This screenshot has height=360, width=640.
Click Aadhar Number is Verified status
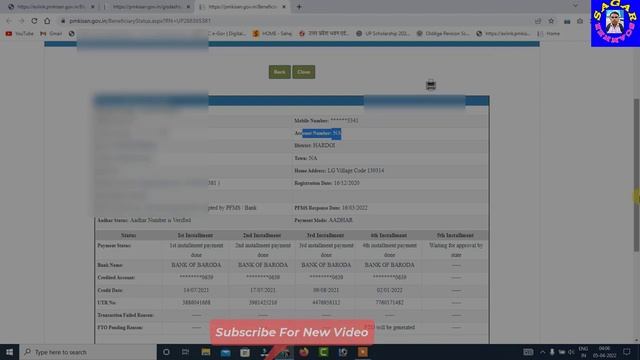[x=160, y=220]
